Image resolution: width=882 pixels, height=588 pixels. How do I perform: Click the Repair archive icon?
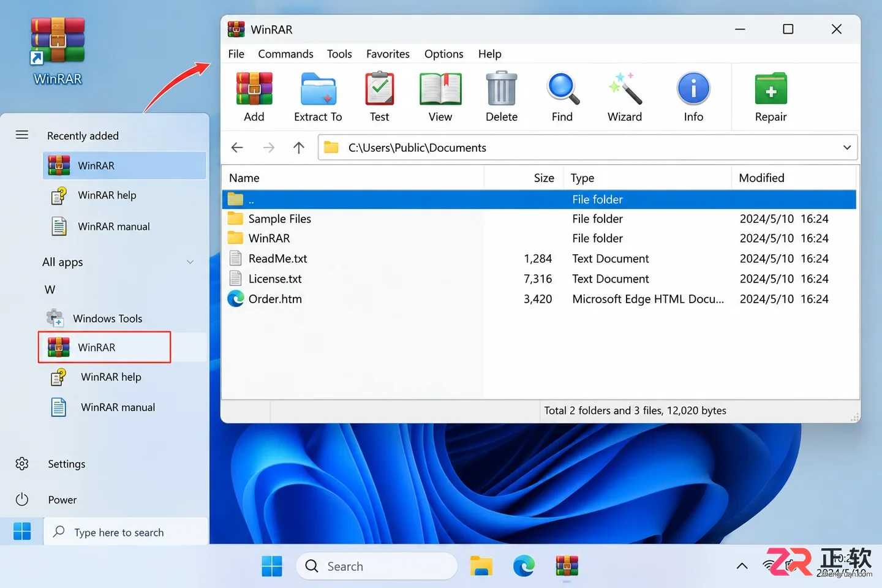(x=771, y=89)
